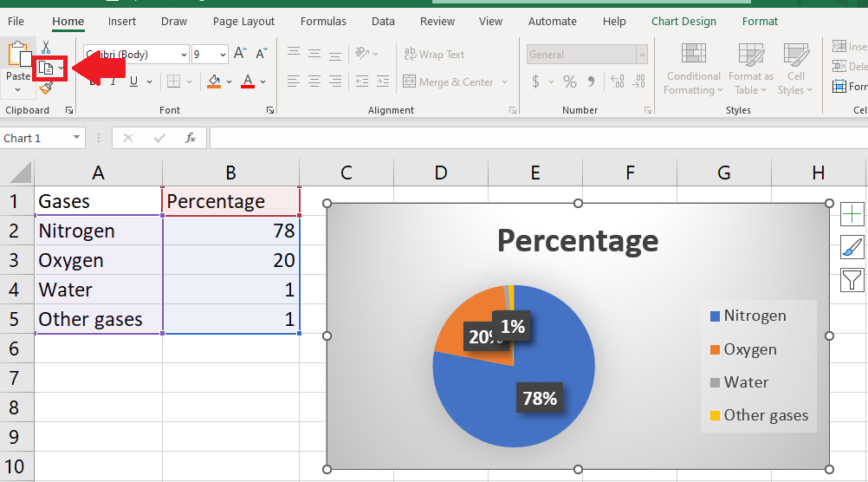Click the Copy icon in Clipboard
This screenshot has width=868, height=482.
pyautogui.click(x=45, y=68)
